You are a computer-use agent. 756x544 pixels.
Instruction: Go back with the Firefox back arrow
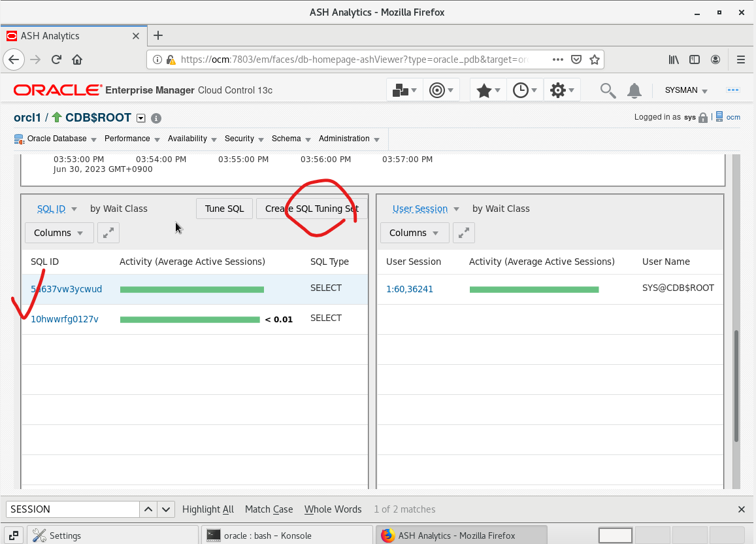(14, 59)
